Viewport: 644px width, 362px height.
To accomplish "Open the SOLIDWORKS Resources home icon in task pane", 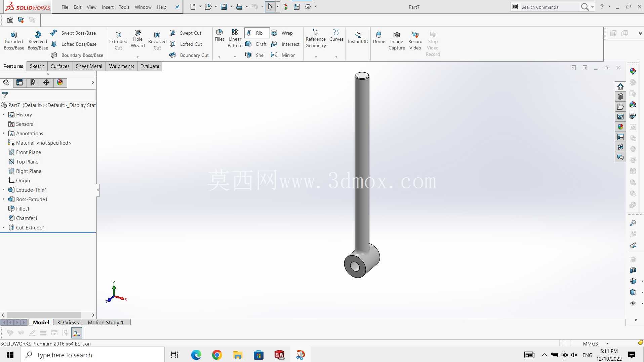I will coord(620,87).
